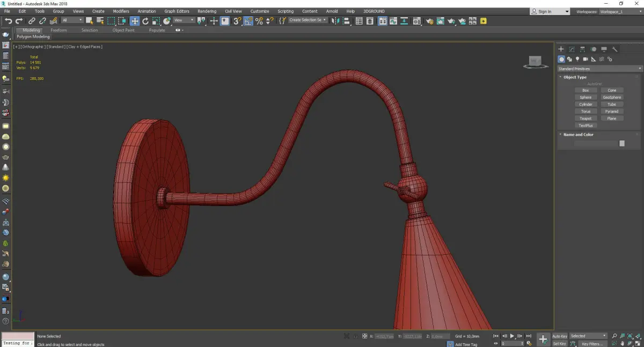Toggle Auto Key animation mode
The image size is (644, 347).
point(560,336)
